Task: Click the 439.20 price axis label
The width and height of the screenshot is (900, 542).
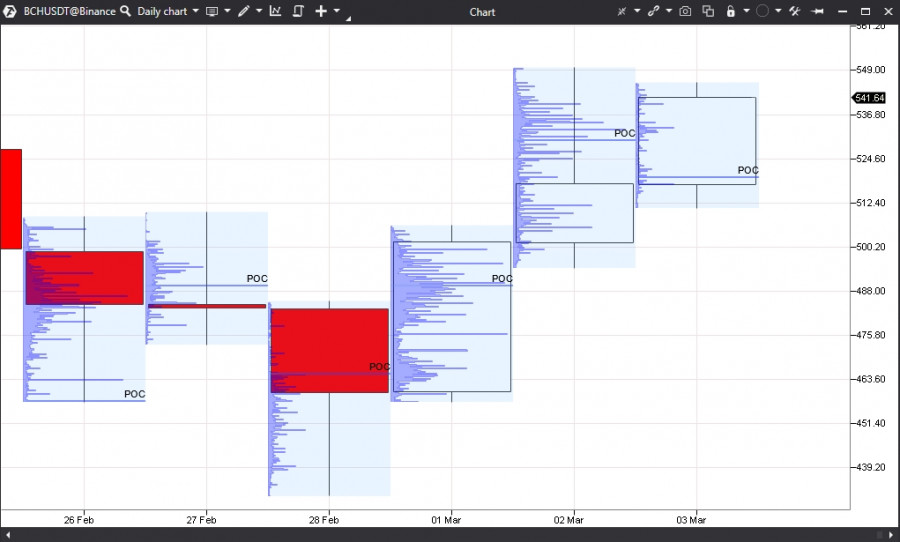Action: pos(871,467)
